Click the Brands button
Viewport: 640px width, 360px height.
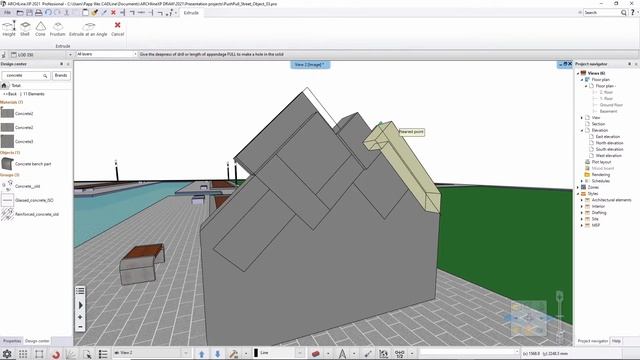61,76
